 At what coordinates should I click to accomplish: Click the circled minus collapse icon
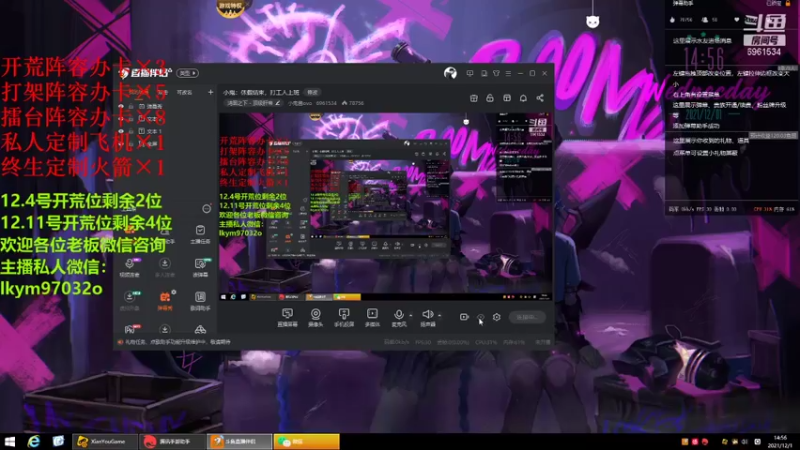tap(206, 209)
